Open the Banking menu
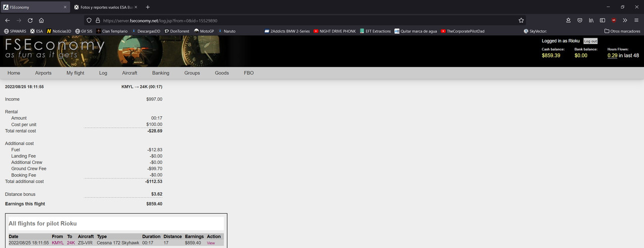The image size is (644, 248). [161, 73]
